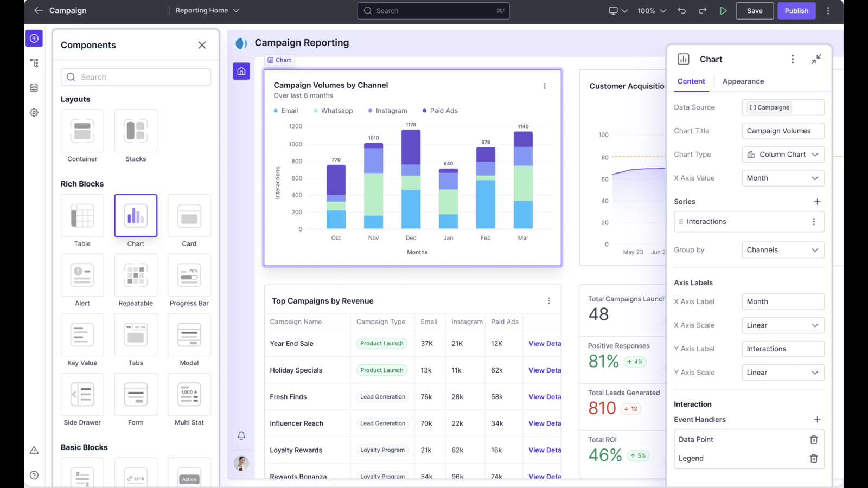Select the Chart component tile

tap(136, 216)
